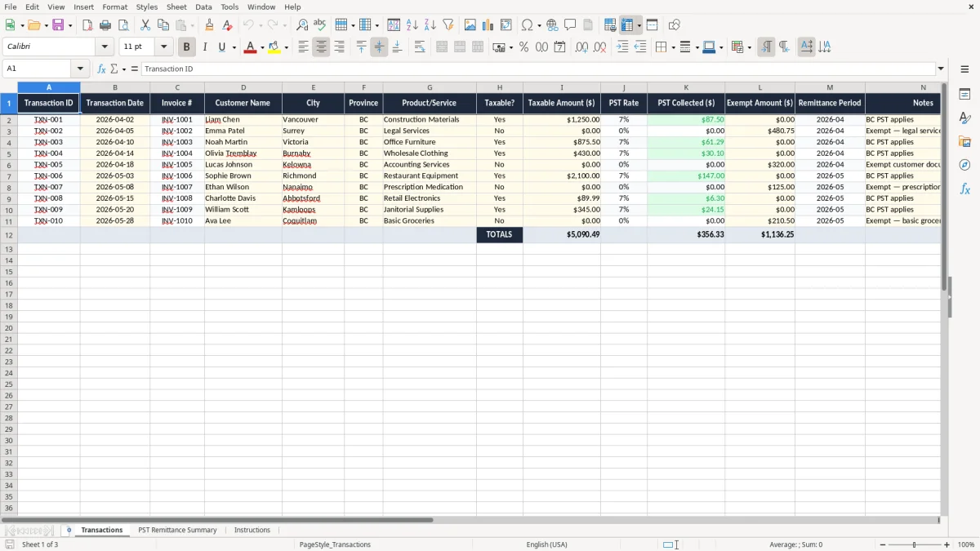Click PageStyle_Transactions in status bar
Screen dimensions: 980x551
335,544
